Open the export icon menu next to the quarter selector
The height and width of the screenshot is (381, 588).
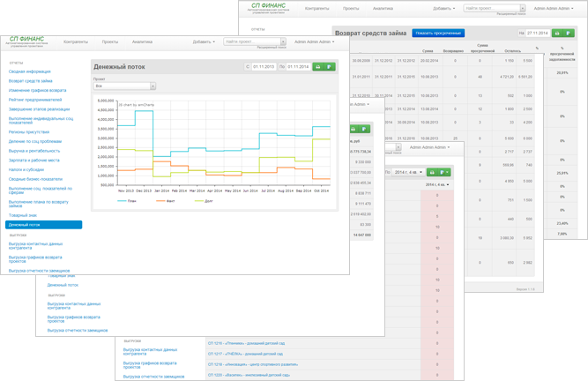coord(444,172)
